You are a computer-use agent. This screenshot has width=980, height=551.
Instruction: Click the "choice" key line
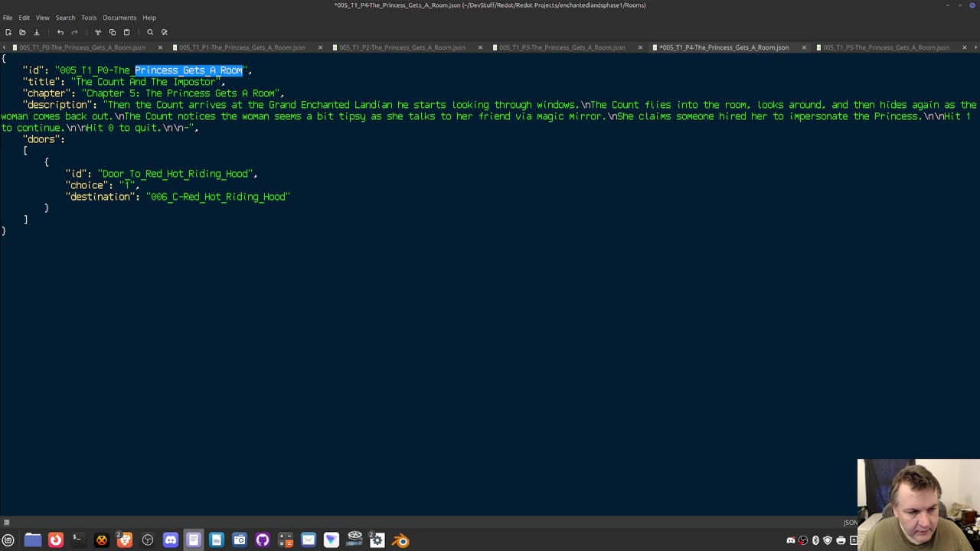coord(103,185)
